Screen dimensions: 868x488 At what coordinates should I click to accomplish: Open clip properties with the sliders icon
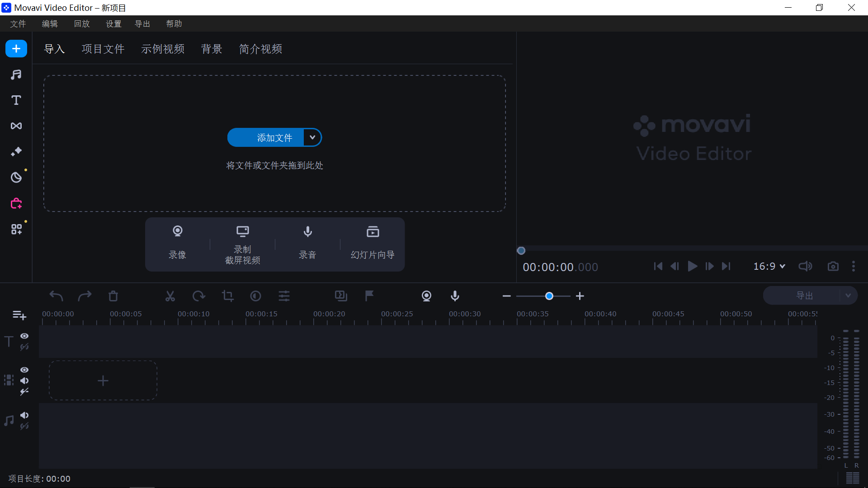point(284,296)
